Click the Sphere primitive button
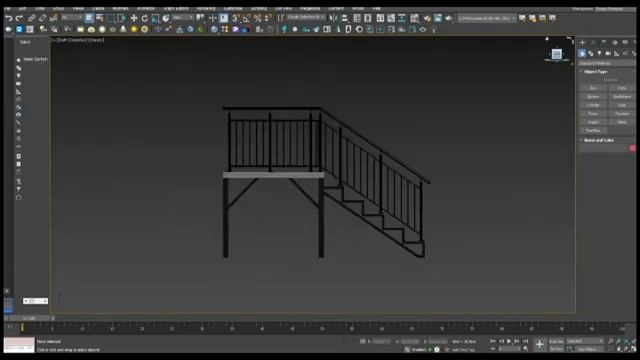 point(593,97)
